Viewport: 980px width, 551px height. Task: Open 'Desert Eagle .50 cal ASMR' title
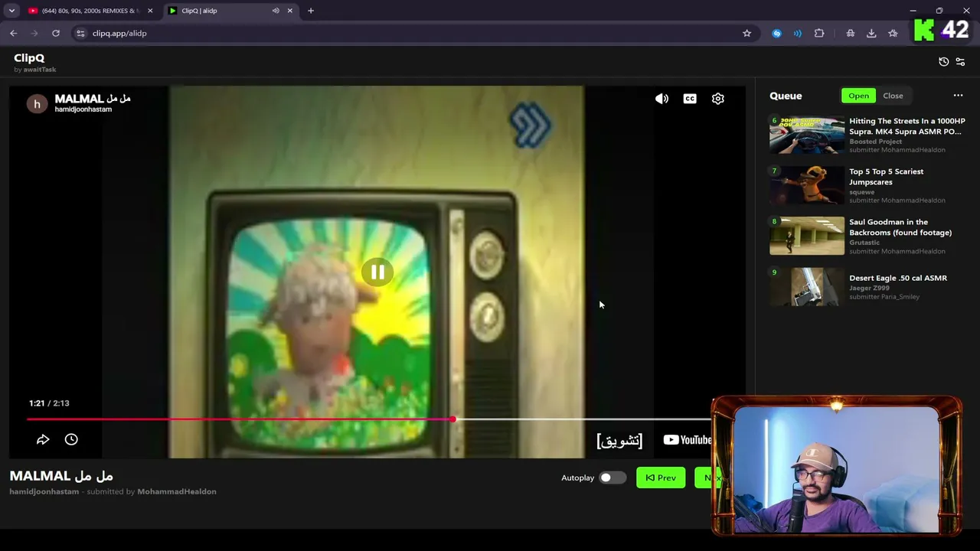(898, 278)
